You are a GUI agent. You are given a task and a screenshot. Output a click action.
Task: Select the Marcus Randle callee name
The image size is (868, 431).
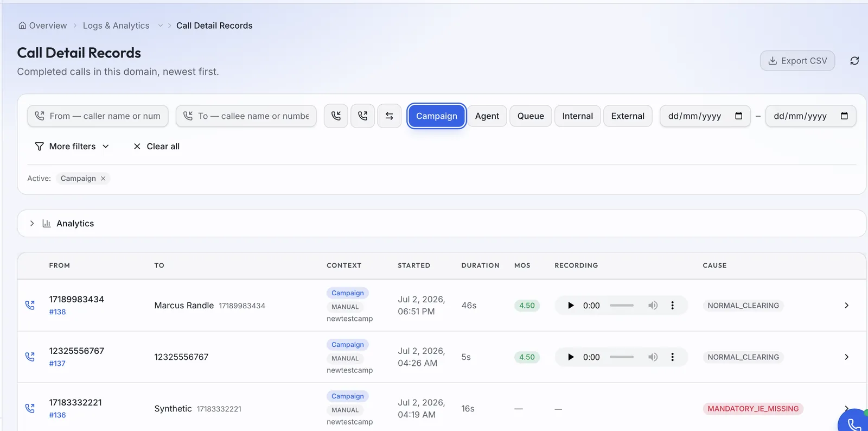184,306
